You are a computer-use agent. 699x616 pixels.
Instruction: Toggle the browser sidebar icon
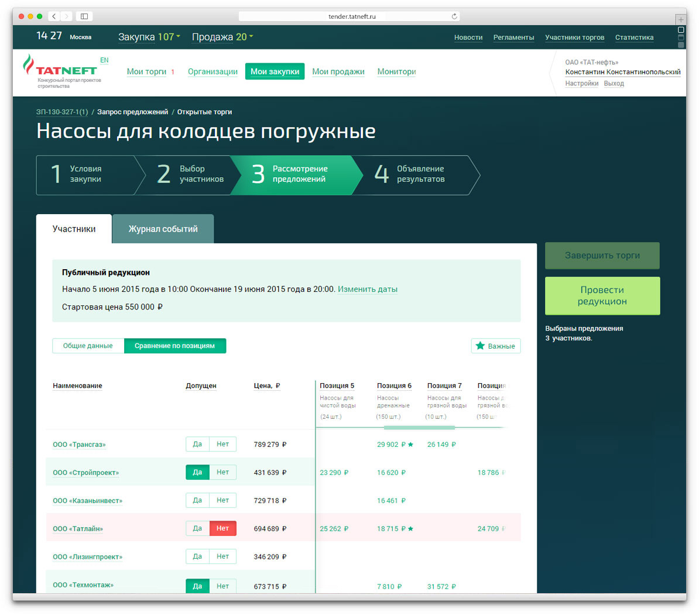(84, 16)
